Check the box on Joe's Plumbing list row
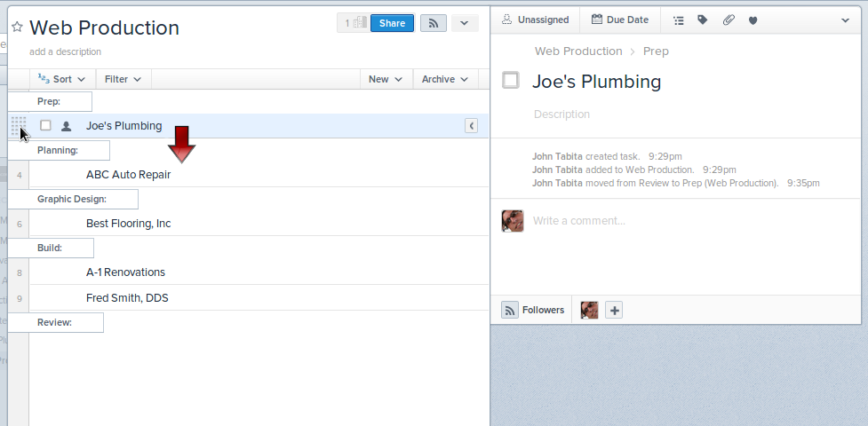 pos(45,126)
